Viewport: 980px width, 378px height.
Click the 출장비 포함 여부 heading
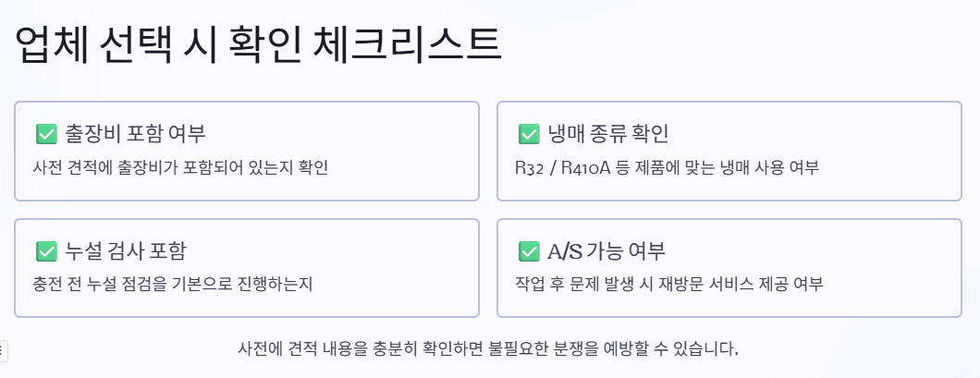click(x=136, y=133)
